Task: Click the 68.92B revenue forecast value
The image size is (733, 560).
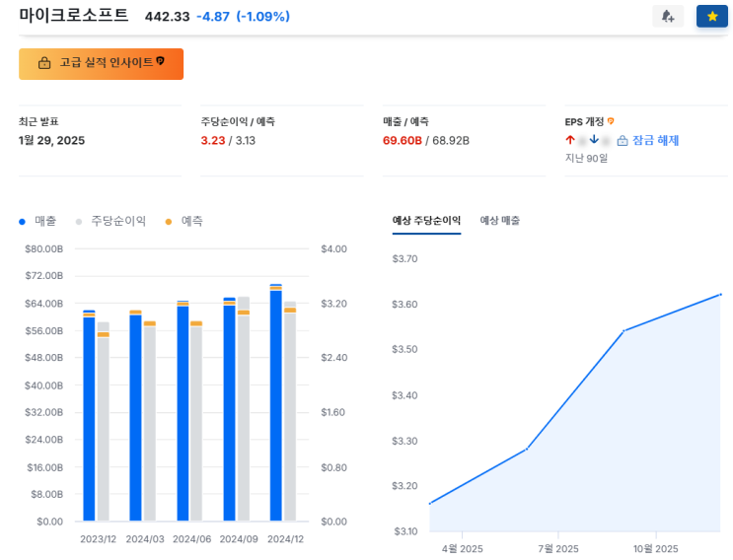Action: (x=451, y=141)
